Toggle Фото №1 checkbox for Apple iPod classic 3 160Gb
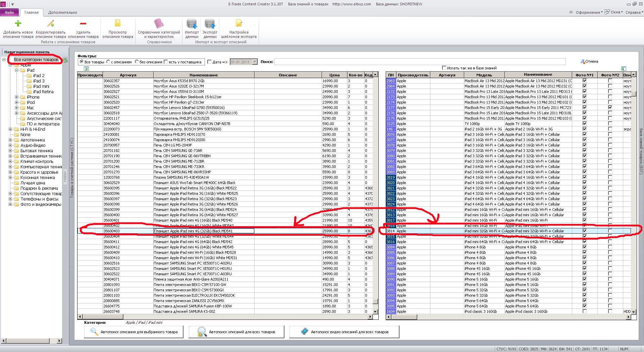The width and height of the screenshot is (644, 352). coord(585,311)
